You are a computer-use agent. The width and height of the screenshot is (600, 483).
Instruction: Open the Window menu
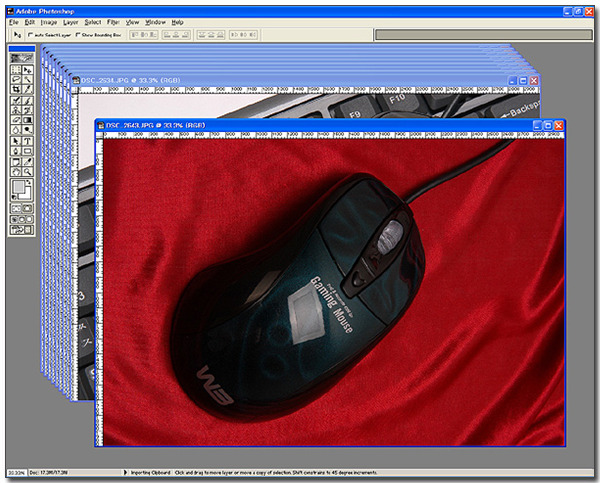click(x=155, y=21)
